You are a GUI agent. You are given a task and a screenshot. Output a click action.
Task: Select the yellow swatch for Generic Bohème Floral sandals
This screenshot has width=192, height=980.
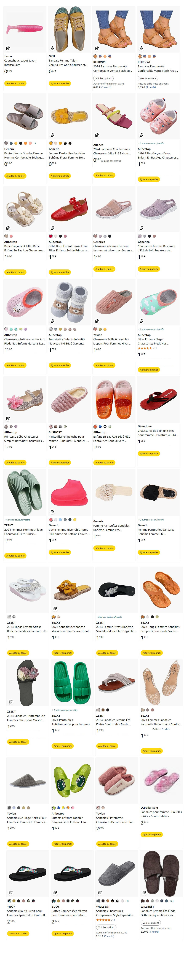tap(50, 143)
